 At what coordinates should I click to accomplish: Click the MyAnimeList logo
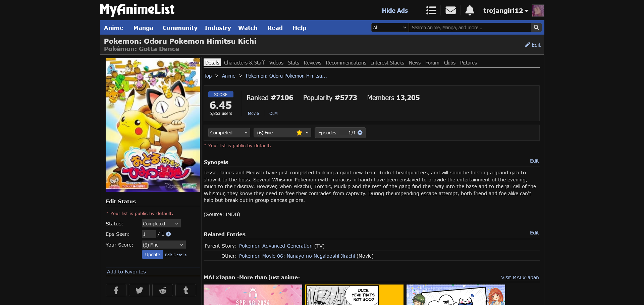click(x=137, y=10)
